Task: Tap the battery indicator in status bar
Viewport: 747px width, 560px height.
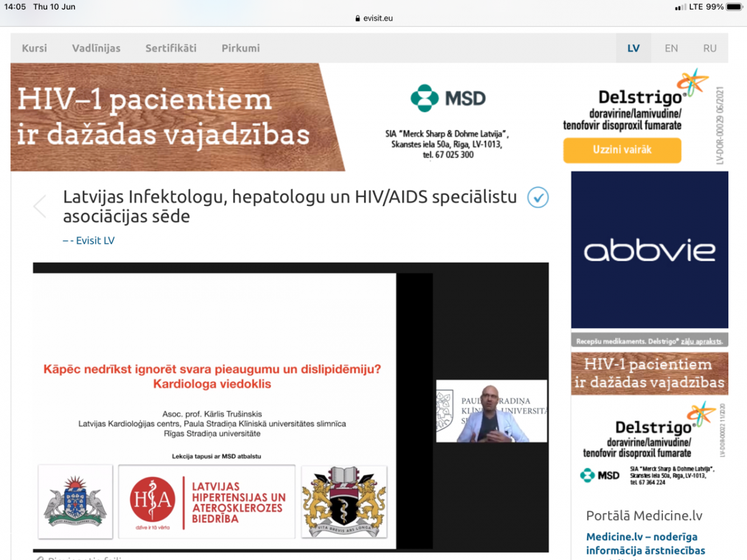Action: [x=734, y=7]
